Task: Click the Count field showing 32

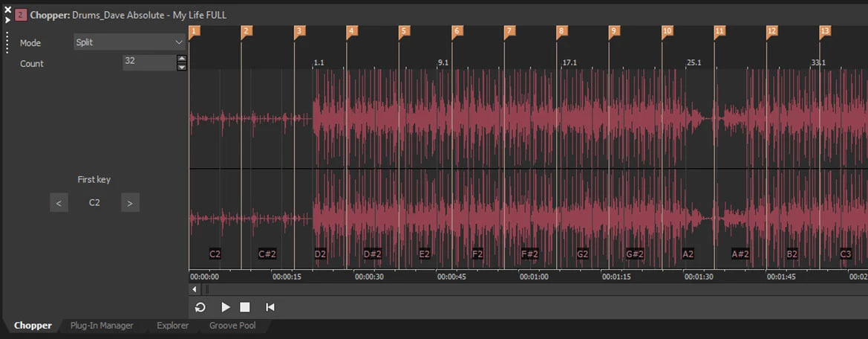Action: pos(149,62)
